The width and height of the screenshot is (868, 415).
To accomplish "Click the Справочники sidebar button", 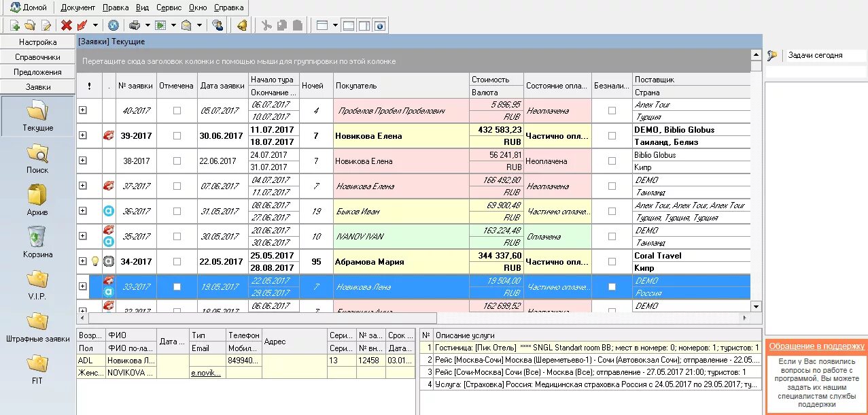I will 37,57.
